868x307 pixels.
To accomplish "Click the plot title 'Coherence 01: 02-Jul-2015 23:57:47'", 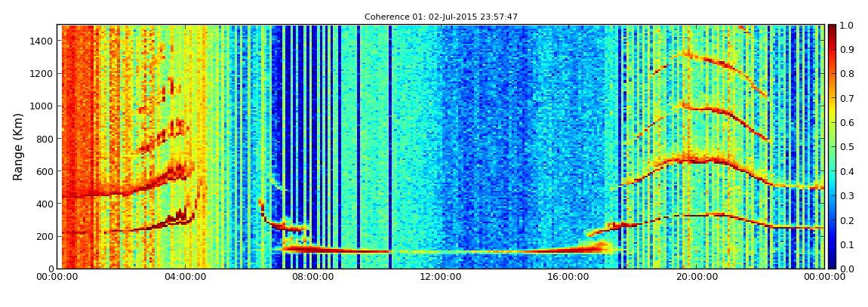I will coord(441,17).
